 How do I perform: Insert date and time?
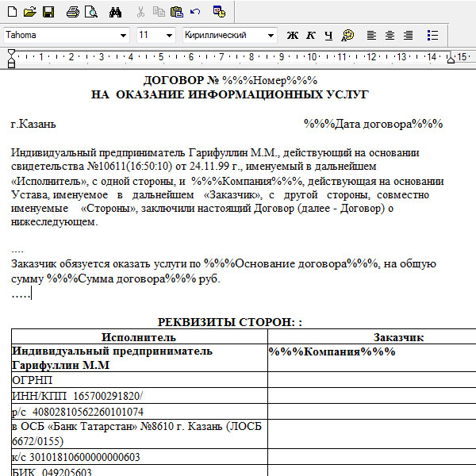tap(219, 12)
